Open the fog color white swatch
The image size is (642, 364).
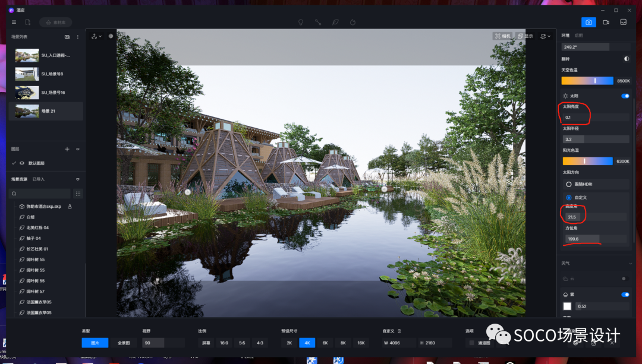coord(567,306)
